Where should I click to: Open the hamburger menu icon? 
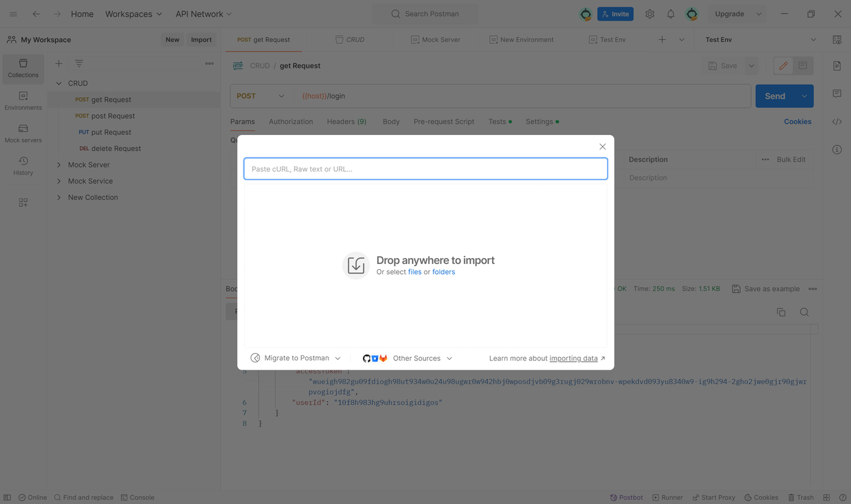point(13,14)
